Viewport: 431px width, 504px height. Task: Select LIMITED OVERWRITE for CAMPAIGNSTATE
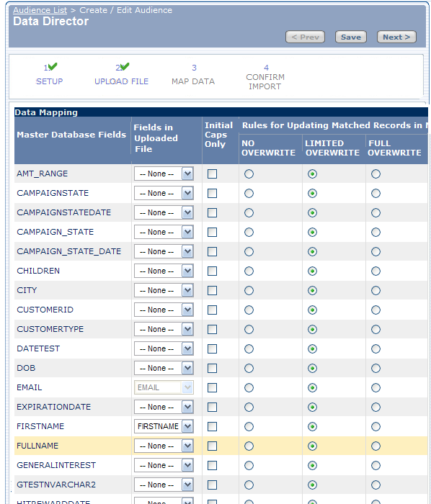[312, 193]
